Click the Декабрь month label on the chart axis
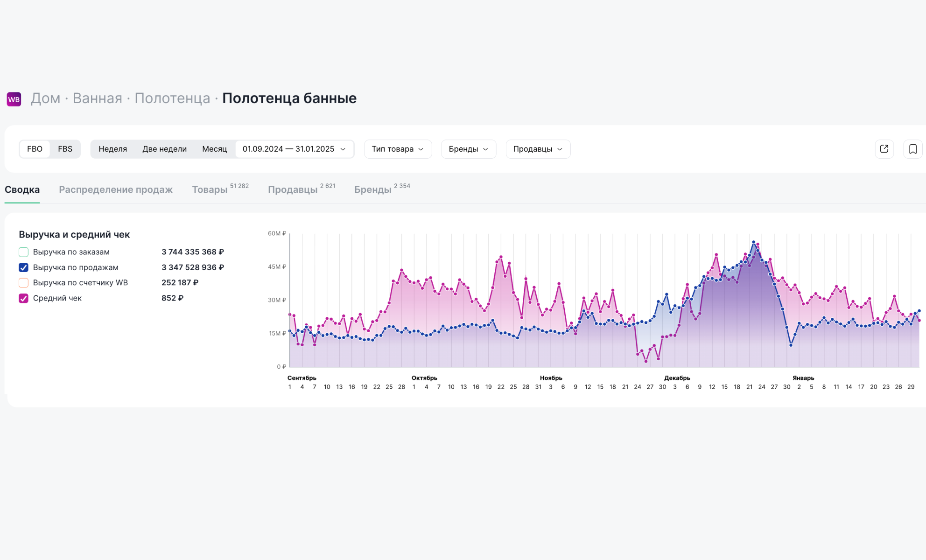The width and height of the screenshot is (926, 560). pos(677,378)
